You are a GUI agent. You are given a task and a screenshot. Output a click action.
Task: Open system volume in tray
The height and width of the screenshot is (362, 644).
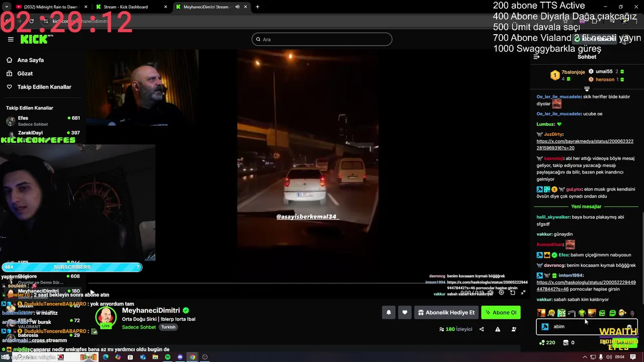(x=609, y=357)
